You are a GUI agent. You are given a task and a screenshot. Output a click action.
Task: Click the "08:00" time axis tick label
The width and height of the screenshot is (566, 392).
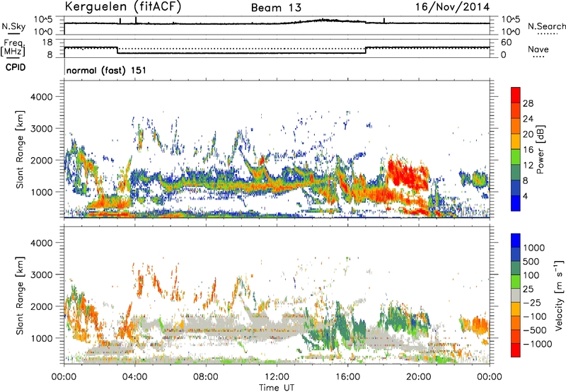click(206, 377)
